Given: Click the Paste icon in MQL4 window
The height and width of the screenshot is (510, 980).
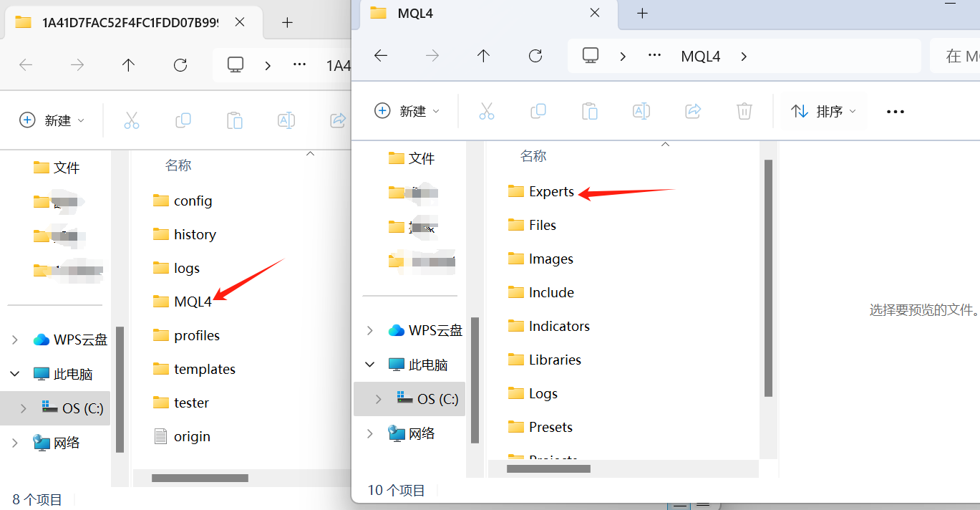Looking at the screenshot, I should point(589,111).
